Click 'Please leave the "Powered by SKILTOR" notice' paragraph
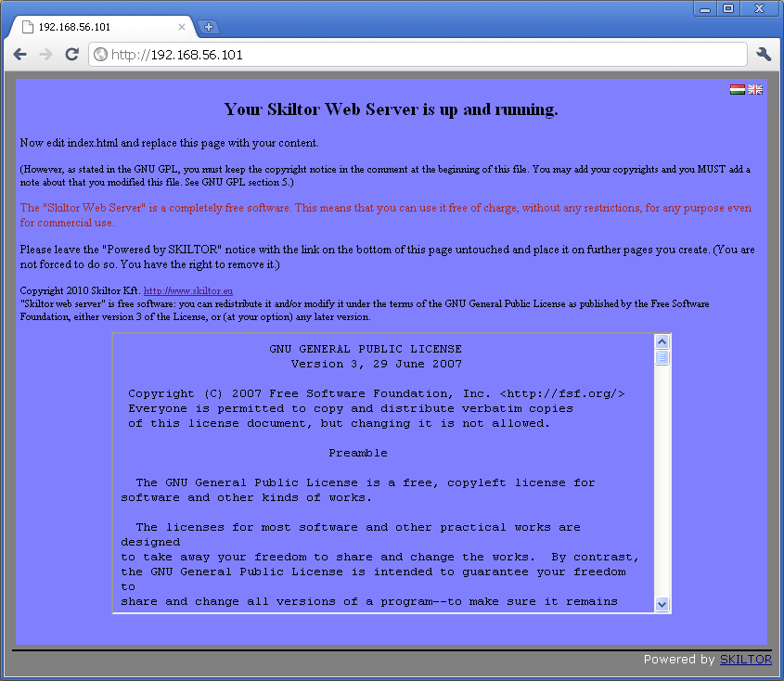 point(388,257)
